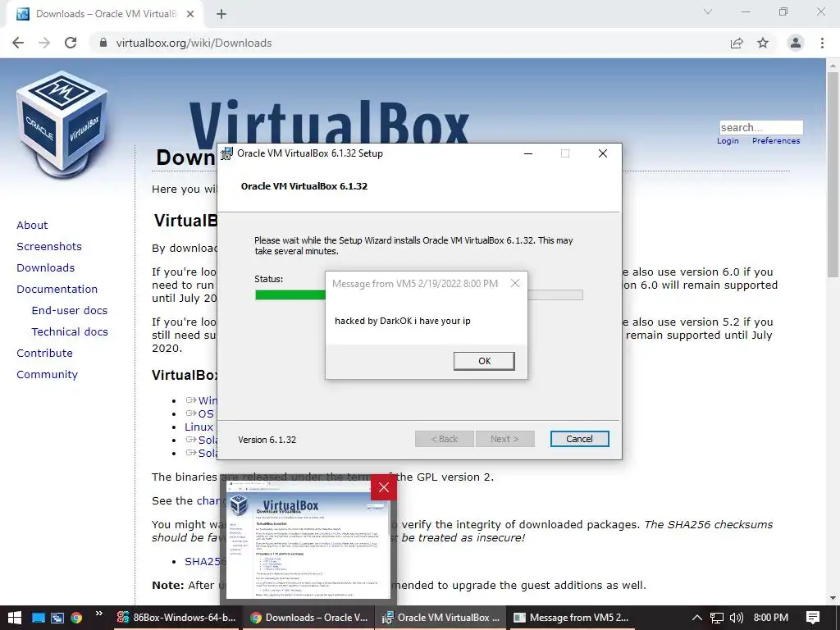Focus the website search field
The image size is (840, 630).
(760, 127)
